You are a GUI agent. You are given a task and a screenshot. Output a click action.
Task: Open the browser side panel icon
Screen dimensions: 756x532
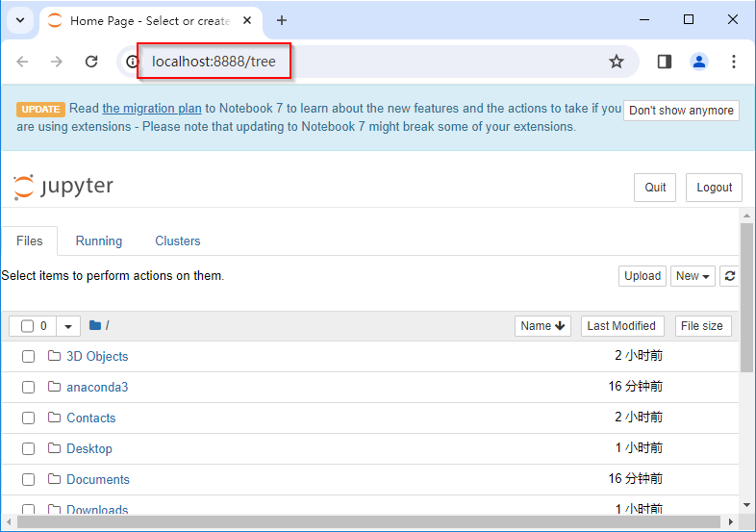665,62
